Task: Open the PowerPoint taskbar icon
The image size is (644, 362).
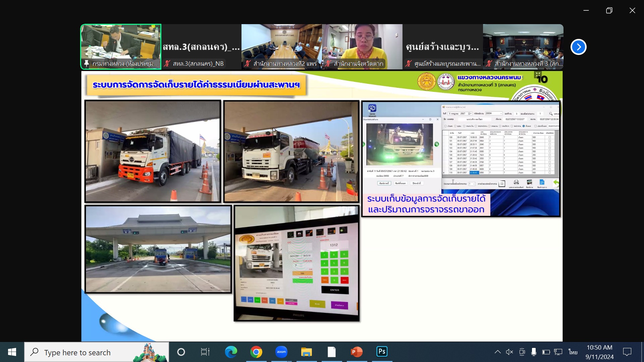Action: (357, 352)
